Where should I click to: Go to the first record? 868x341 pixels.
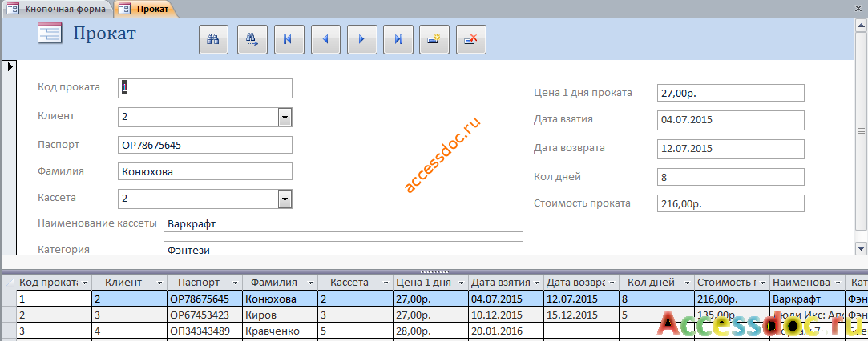click(x=289, y=39)
